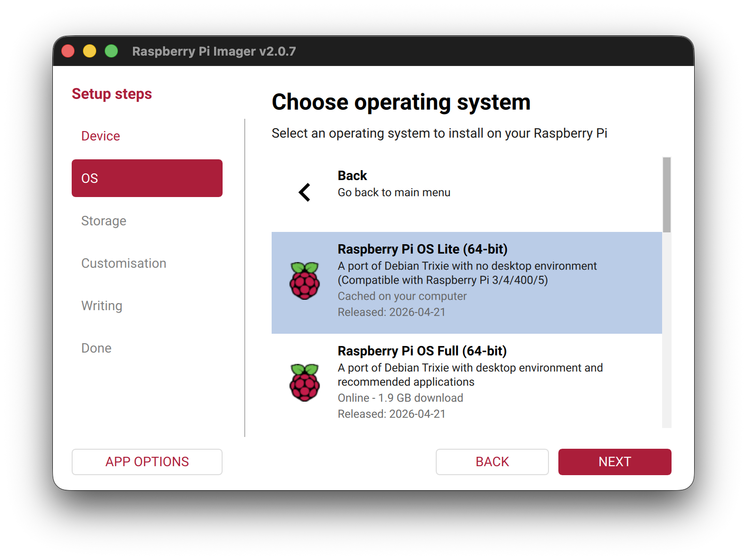Minimize the window with the yellow button
The width and height of the screenshot is (747, 560).
click(x=90, y=51)
